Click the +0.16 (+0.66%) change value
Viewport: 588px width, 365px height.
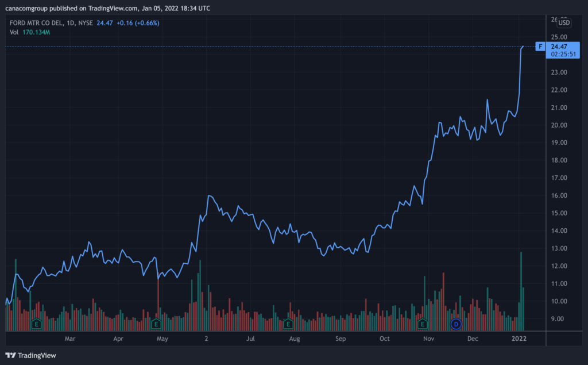[x=138, y=23]
